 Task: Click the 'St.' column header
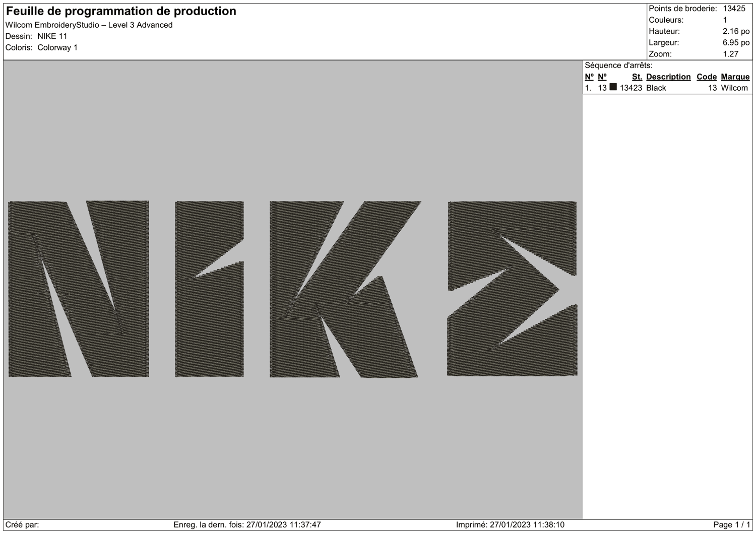coord(637,77)
